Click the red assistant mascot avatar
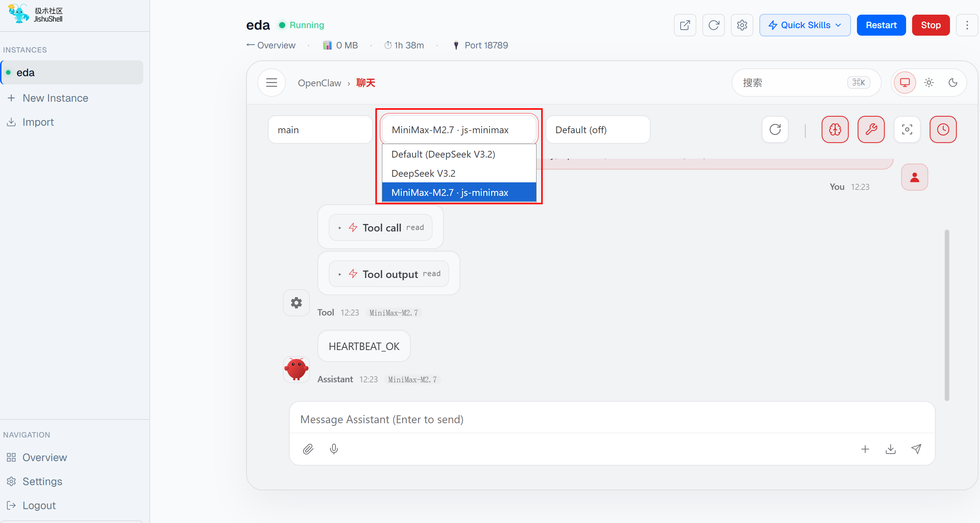This screenshot has height=523, width=980. click(296, 369)
